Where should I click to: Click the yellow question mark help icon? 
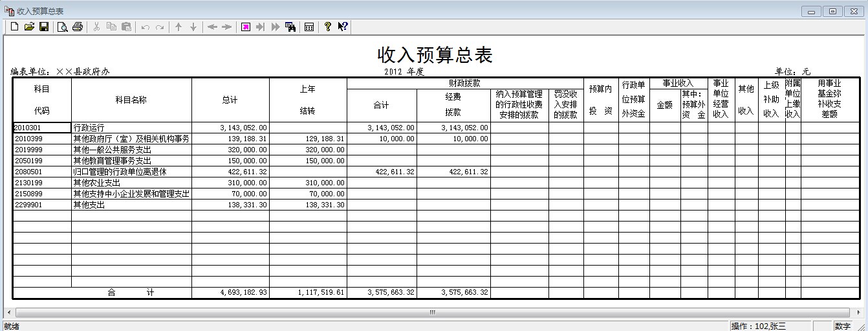point(328,27)
